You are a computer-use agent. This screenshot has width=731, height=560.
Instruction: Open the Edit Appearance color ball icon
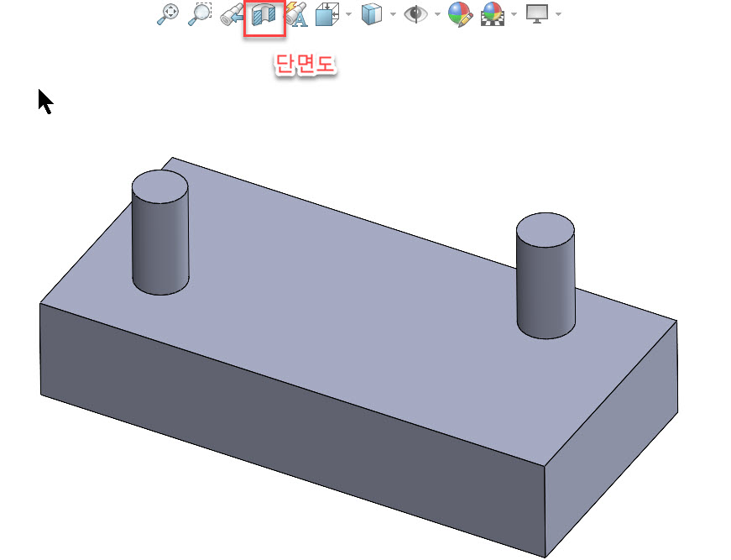[x=460, y=14]
